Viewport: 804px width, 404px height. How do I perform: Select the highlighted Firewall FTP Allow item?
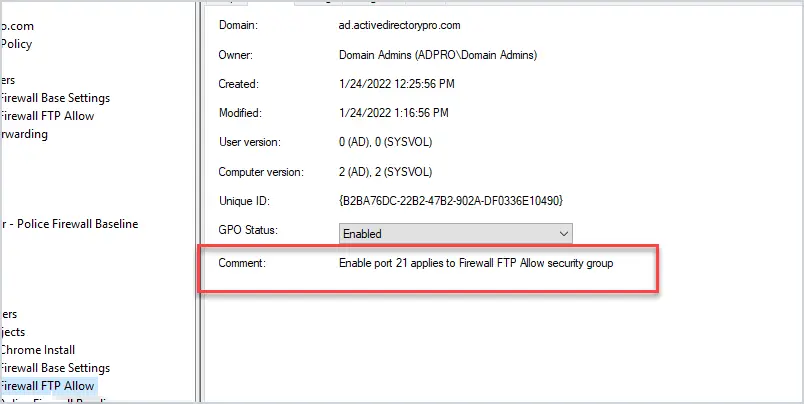coord(47,386)
